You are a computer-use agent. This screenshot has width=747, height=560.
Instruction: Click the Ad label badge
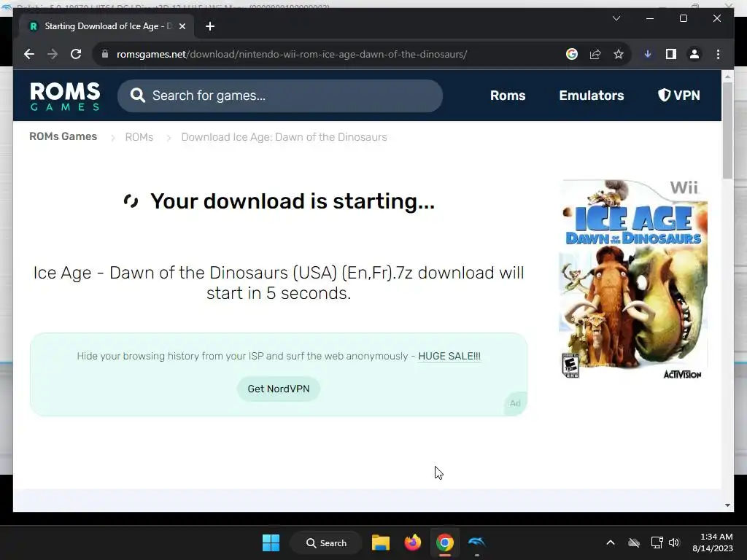515,403
